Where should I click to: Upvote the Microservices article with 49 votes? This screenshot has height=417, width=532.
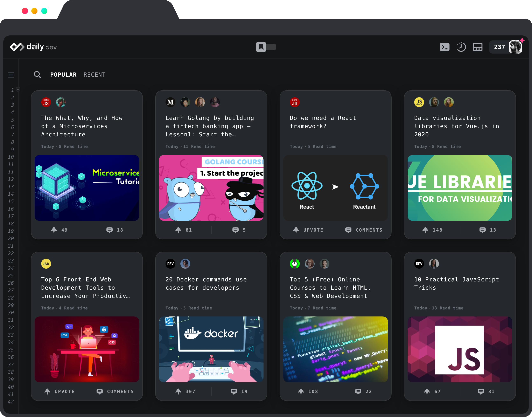tap(59, 230)
